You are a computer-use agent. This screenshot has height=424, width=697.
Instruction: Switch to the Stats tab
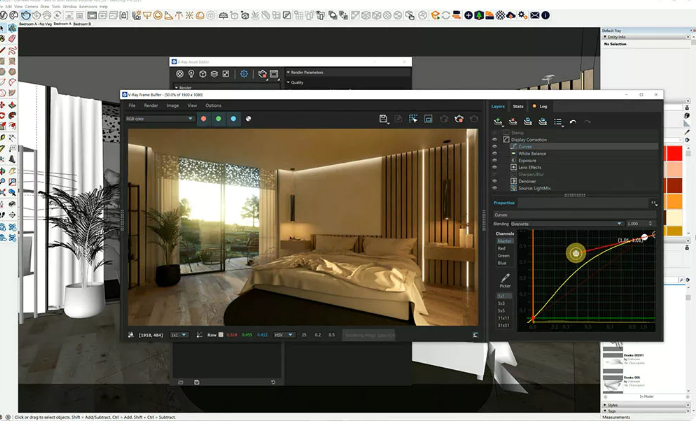click(518, 106)
